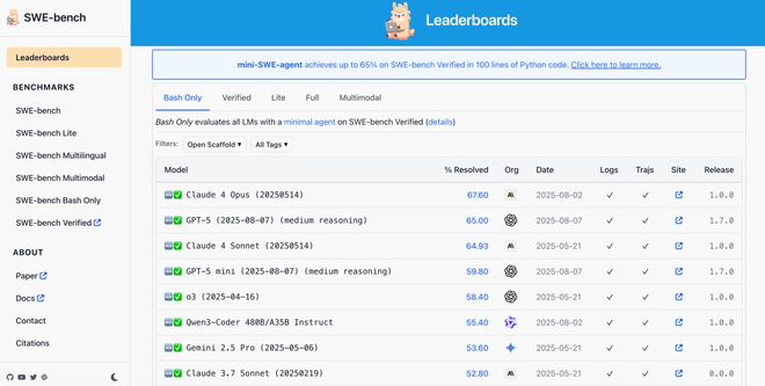Screen dimensions: 765x386
Task: Click green checkmark badge beside Gemini 2.5 Pro
Action: click(x=178, y=348)
